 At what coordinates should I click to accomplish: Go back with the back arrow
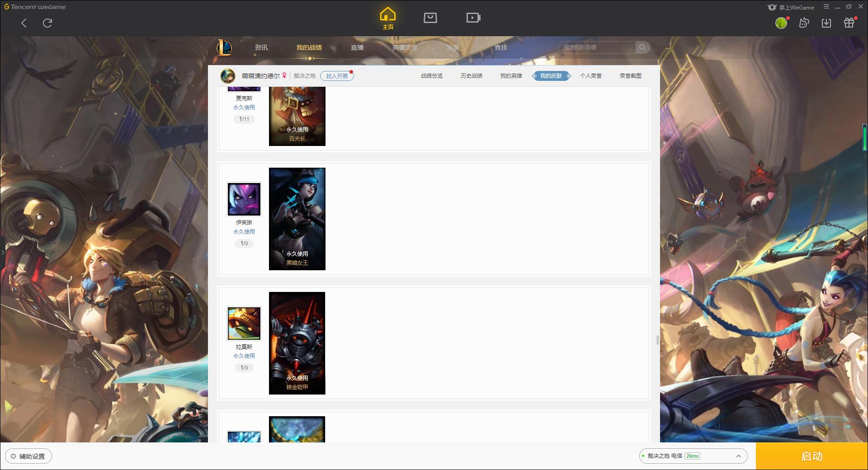(x=24, y=23)
